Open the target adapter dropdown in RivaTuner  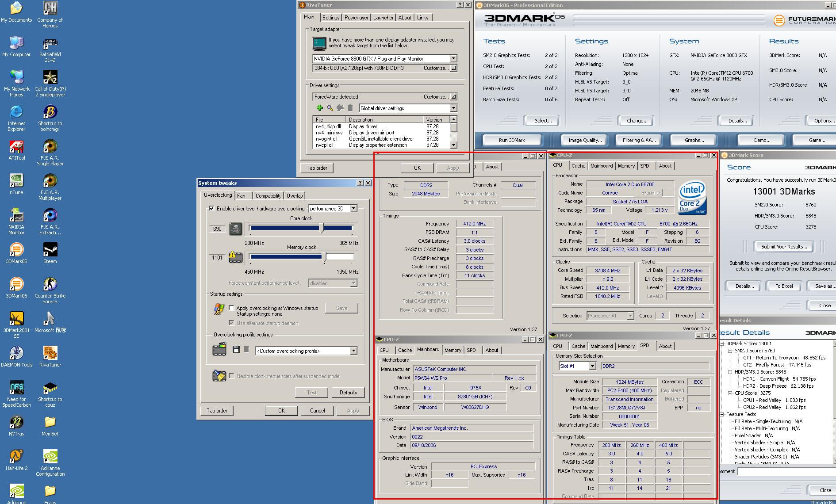(x=453, y=58)
